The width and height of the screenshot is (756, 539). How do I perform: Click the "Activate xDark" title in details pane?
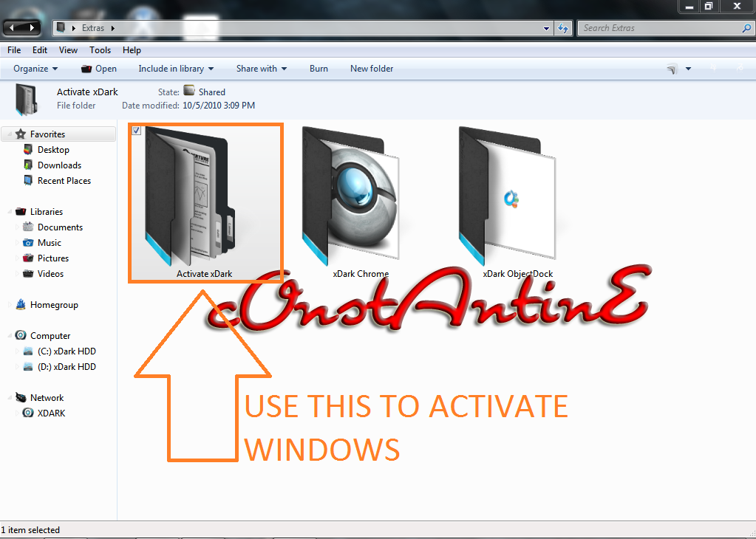click(87, 92)
